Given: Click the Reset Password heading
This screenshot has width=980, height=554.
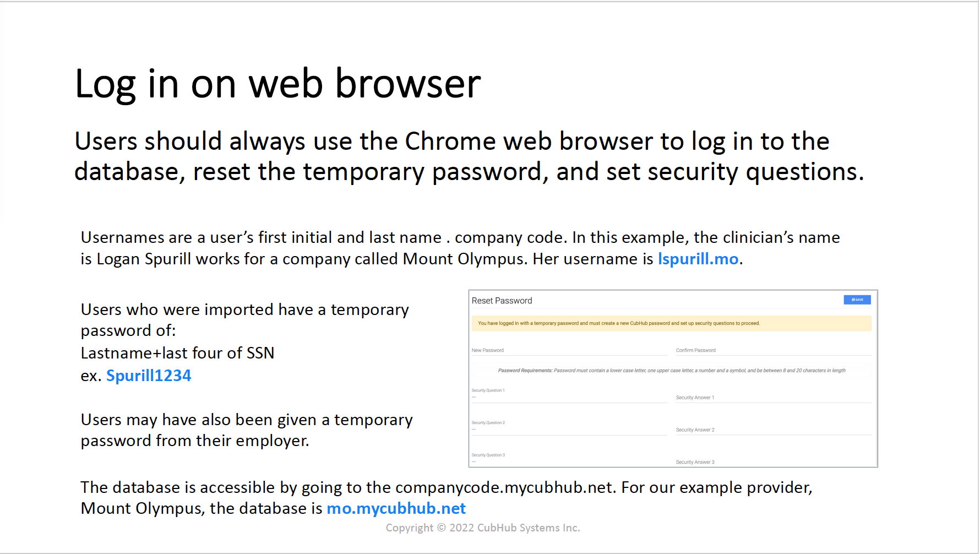Looking at the screenshot, I should [x=502, y=301].
